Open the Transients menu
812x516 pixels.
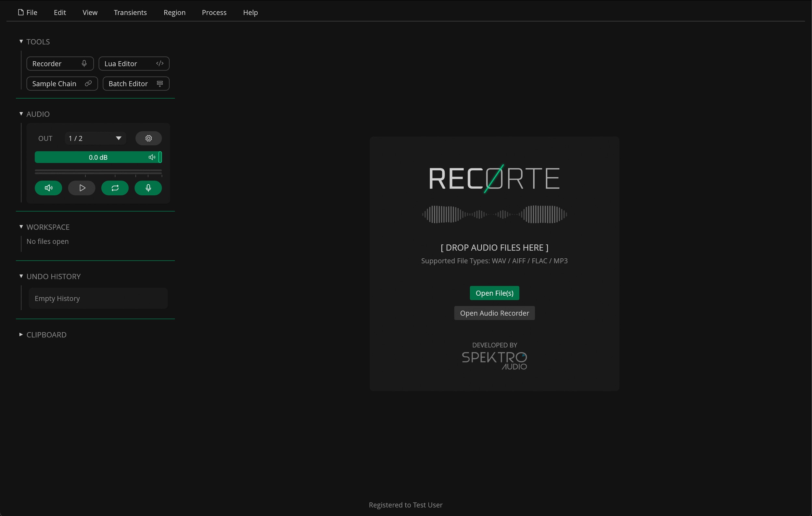coord(130,12)
